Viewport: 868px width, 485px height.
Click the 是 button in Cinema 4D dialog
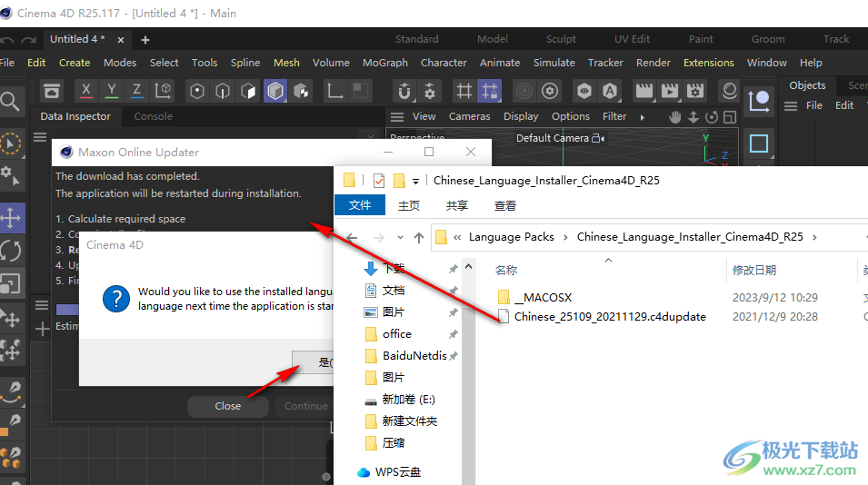pos(314,362)
